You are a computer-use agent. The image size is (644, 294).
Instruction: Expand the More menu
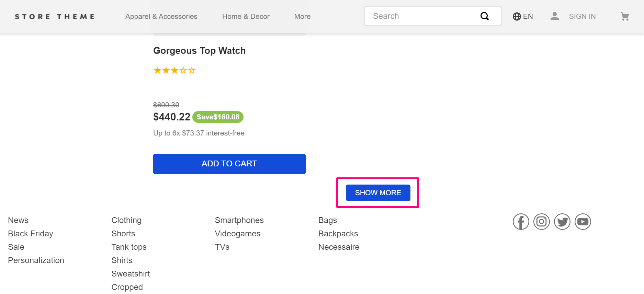tap(302, 16)
